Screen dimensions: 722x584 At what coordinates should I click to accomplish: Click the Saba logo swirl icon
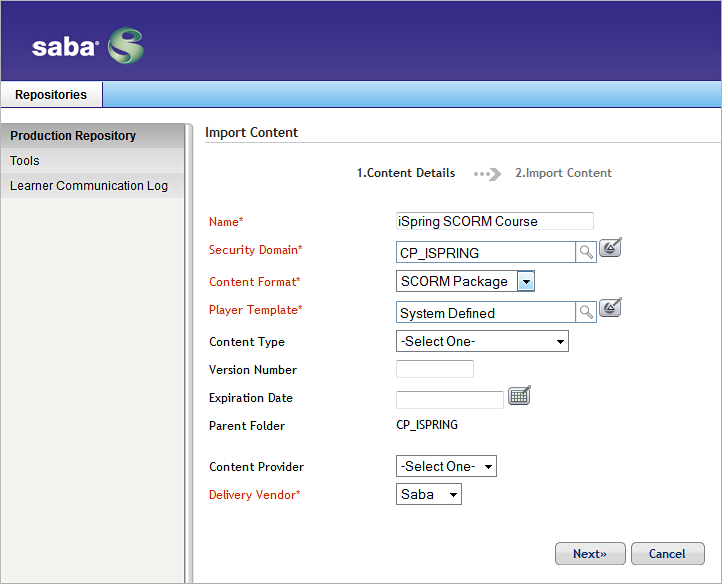tap(126, 46)
